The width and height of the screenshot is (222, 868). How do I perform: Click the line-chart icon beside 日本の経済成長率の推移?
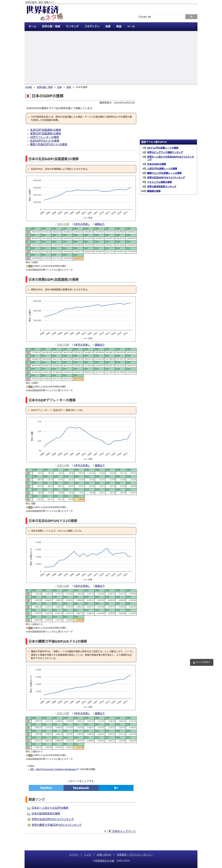pyautogui.click(x=29, y=813)
